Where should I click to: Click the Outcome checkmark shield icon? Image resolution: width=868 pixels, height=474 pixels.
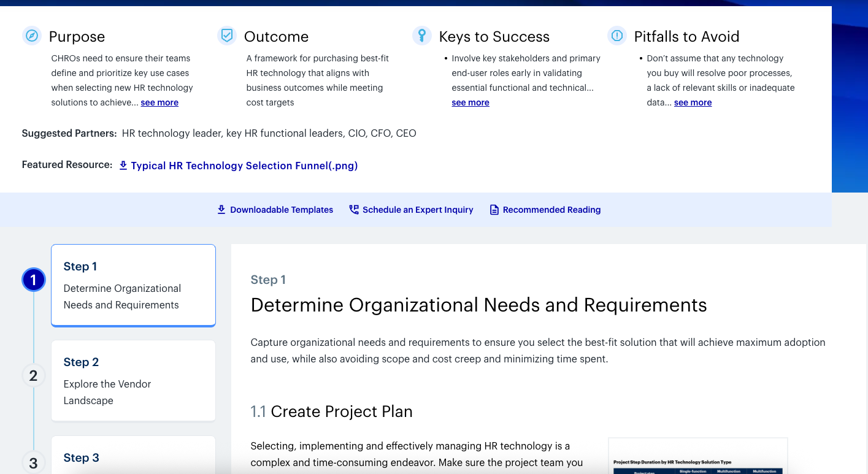pos(227,36)
